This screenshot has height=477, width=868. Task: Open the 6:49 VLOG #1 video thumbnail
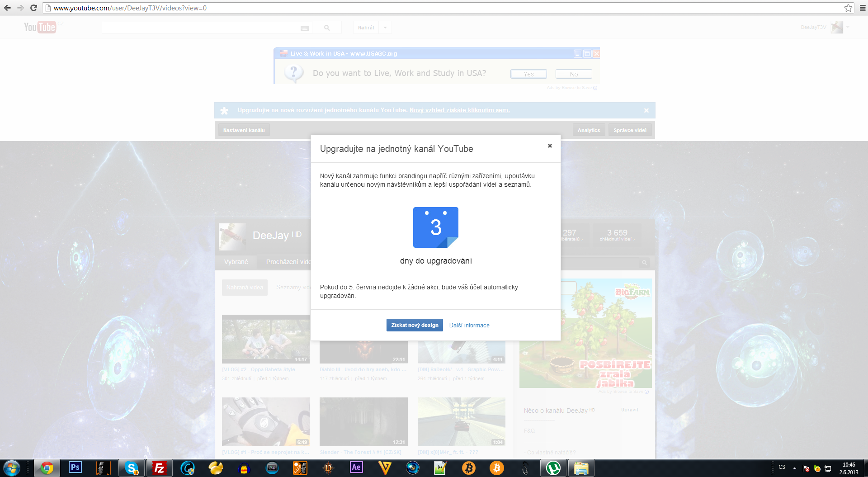pyautogui.click(x=266, y=422)
